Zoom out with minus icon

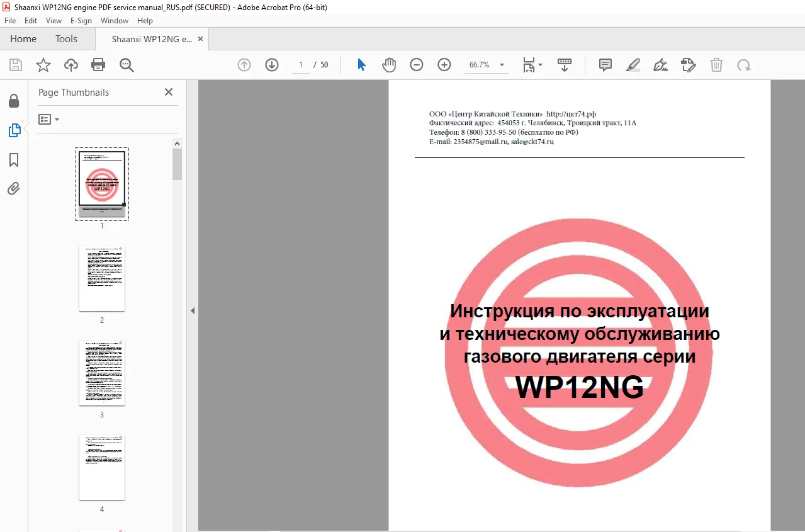pos(417,65)
